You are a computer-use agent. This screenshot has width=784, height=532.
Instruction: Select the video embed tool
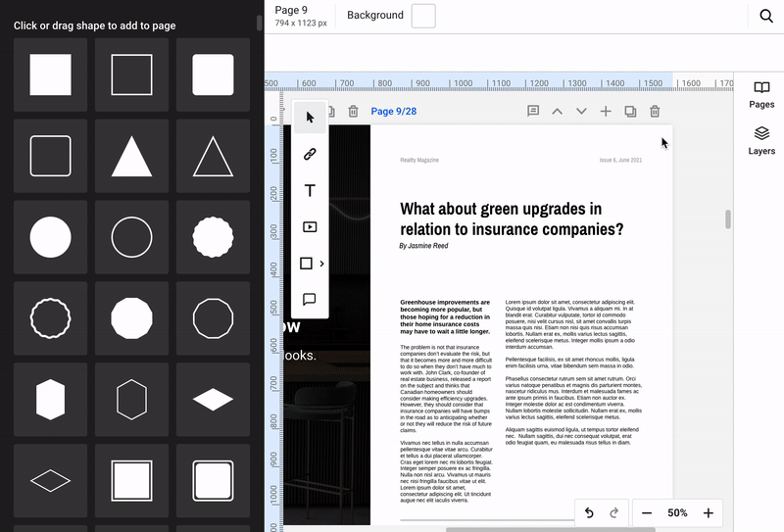coord(310,227)
